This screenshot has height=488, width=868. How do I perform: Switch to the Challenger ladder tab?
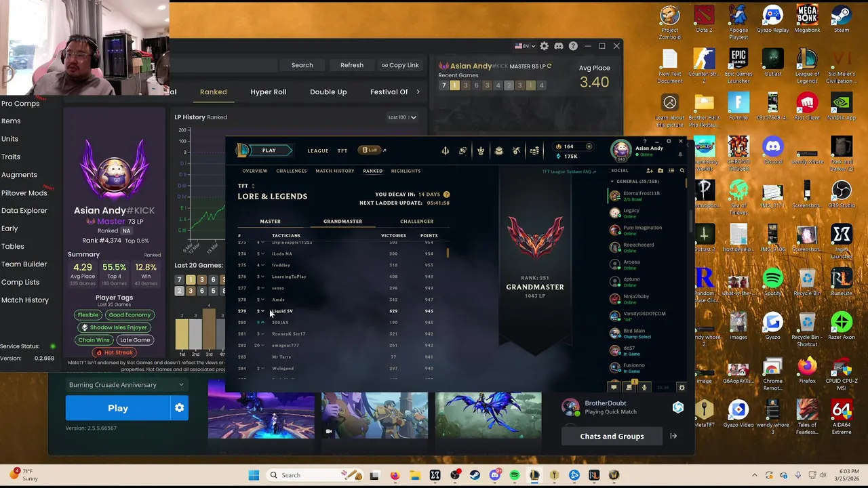coord(416,221)
